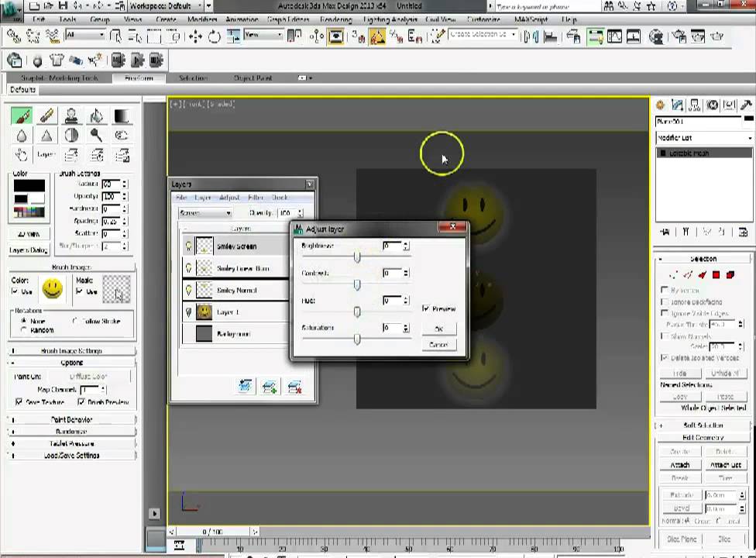The image size is (756, 558).
Task: Select Polygon sub-object red square icon
Action: 716,275
